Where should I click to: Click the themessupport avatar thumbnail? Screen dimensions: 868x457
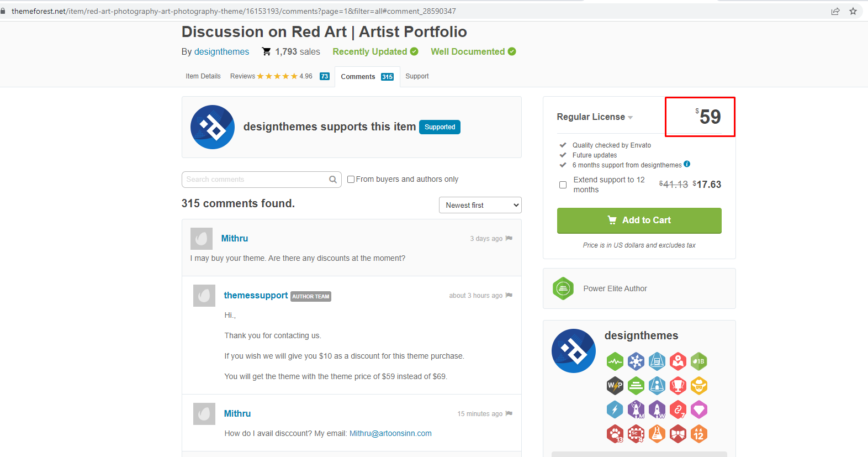point(204,296)
